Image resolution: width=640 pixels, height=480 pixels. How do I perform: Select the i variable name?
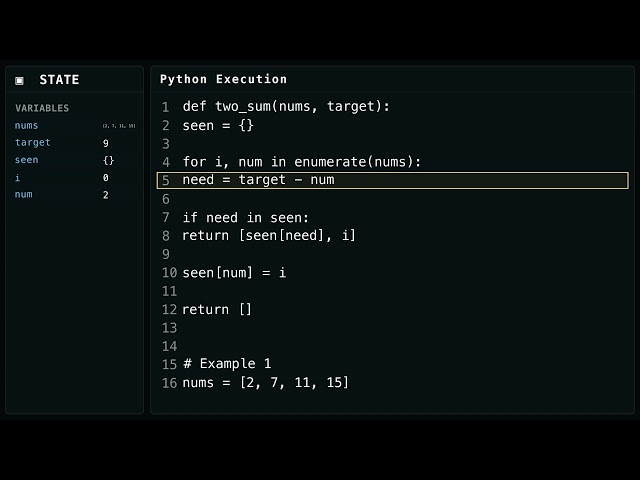(18, 178)
